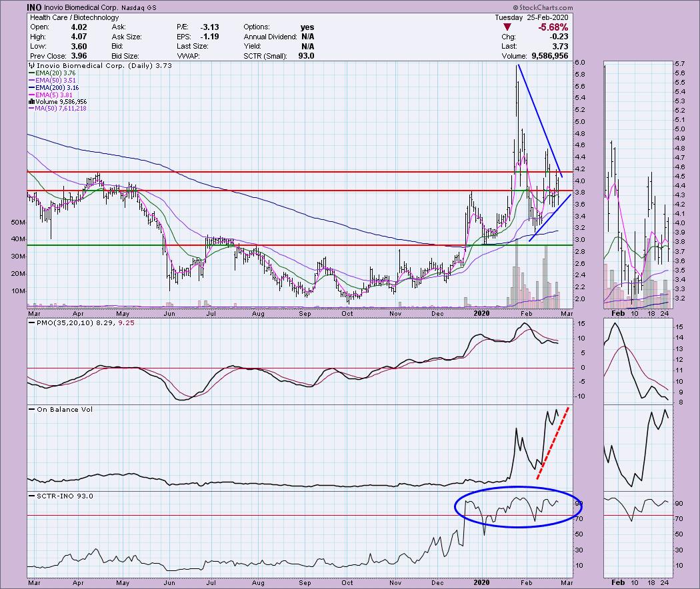700x589 pixels.
Task: Click the PMO(35,20,10) indicator label
Action: [85, 322]
